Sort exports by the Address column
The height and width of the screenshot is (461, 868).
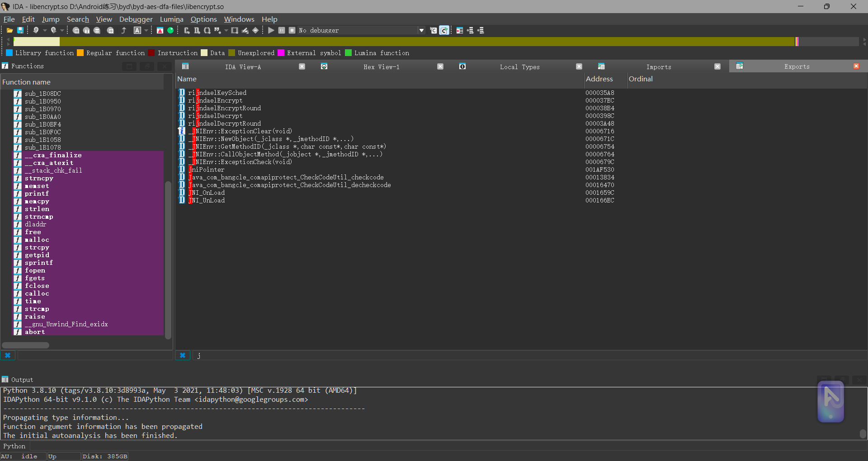point(604,79)
